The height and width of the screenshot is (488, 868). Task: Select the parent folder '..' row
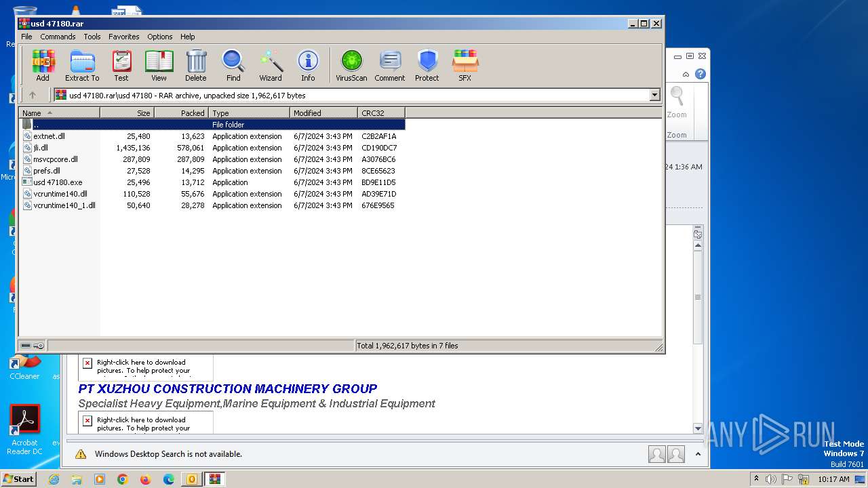(212, 125)
